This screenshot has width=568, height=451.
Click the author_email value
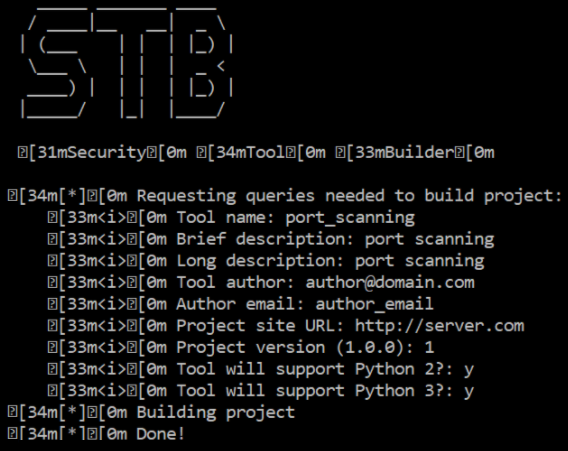(375, 304)
